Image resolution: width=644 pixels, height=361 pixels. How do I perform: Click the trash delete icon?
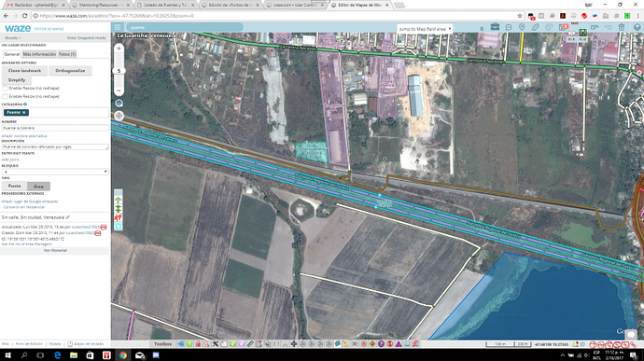pos(622,27)
